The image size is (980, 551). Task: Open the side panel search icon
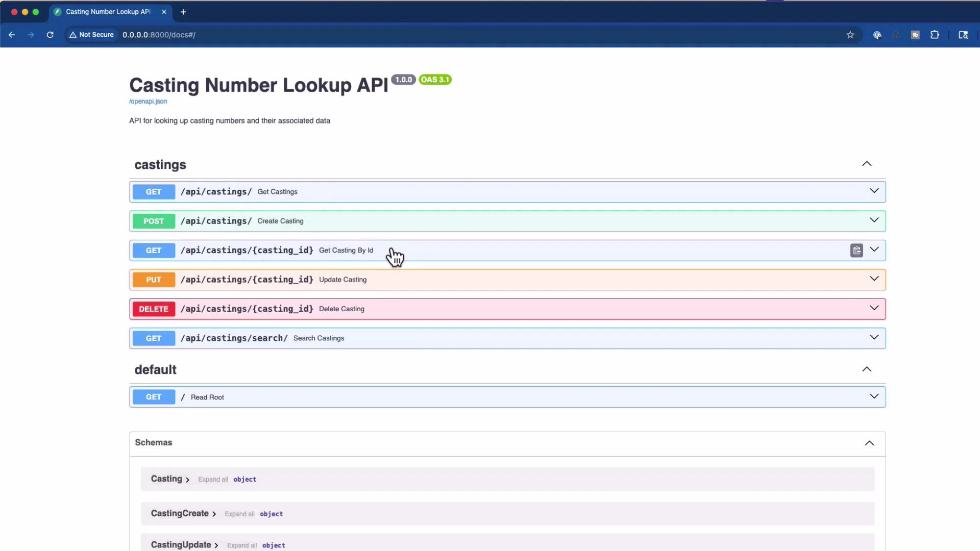pyautogui.click(x=964, y=35)
